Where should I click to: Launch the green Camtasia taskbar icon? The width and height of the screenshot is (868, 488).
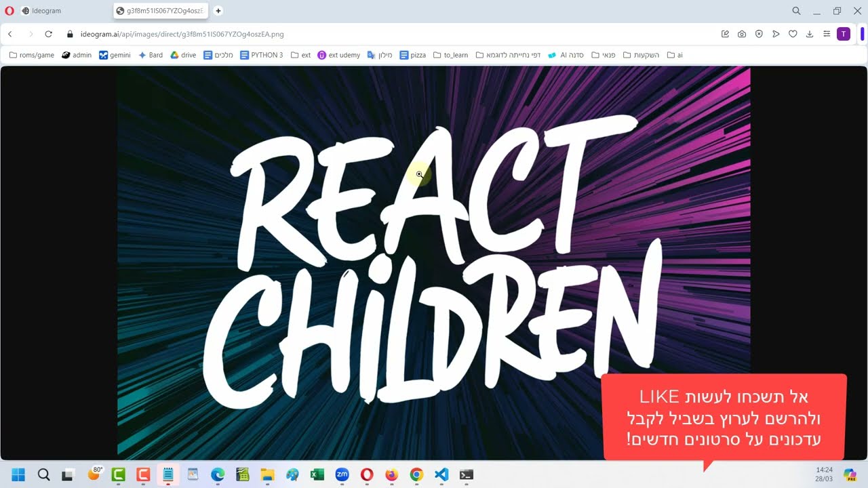(118, 474)
